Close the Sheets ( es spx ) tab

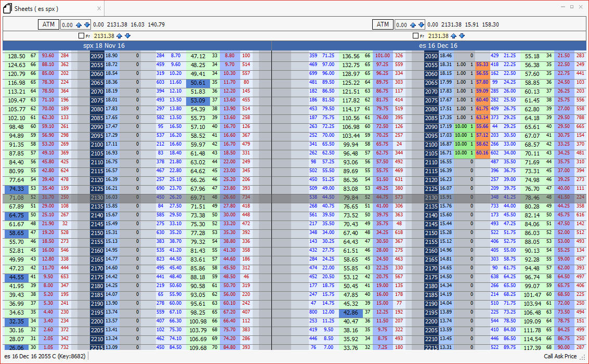pyautogui.click(x=99, y=8)
